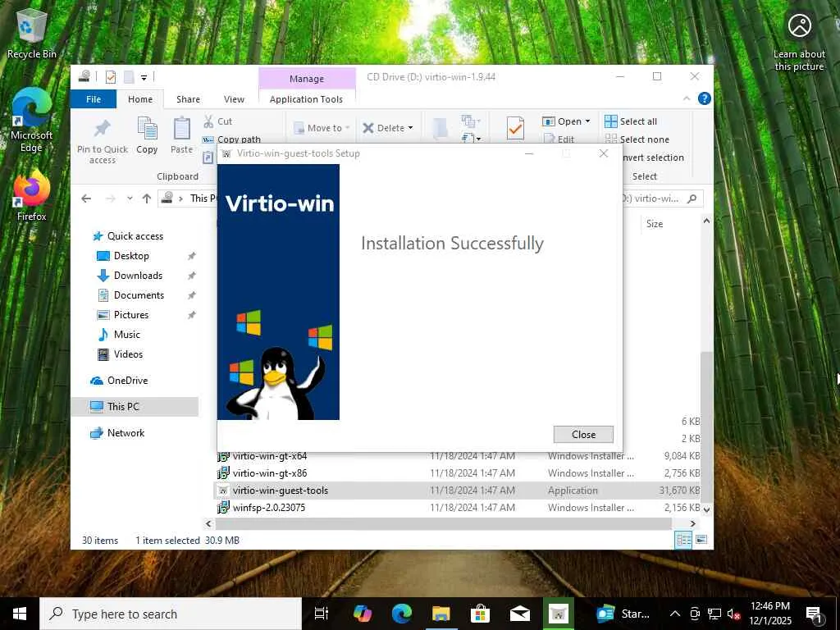Viewport: 840px width, 630px height.
Task: Click the muted volume tray icon
Action: pos(733,614)
